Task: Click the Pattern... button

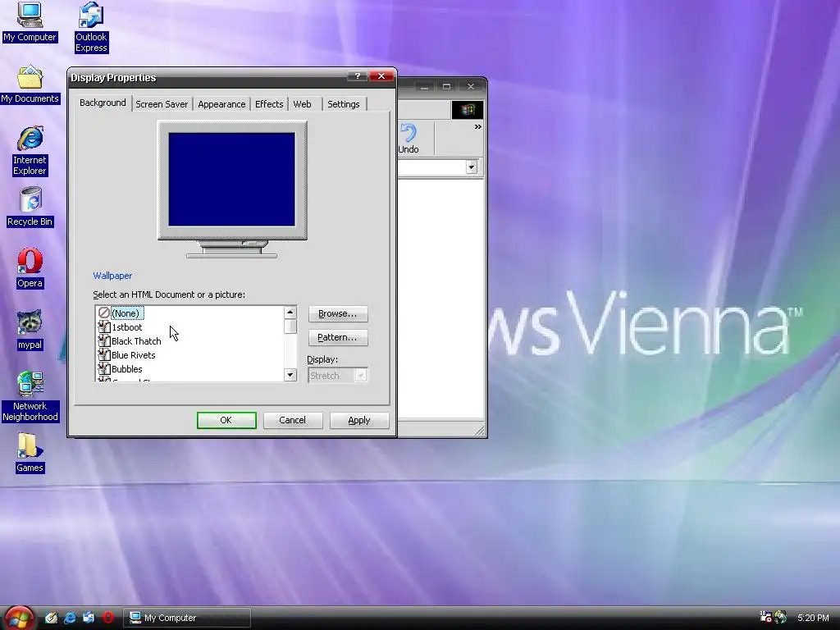Action: 337,337
